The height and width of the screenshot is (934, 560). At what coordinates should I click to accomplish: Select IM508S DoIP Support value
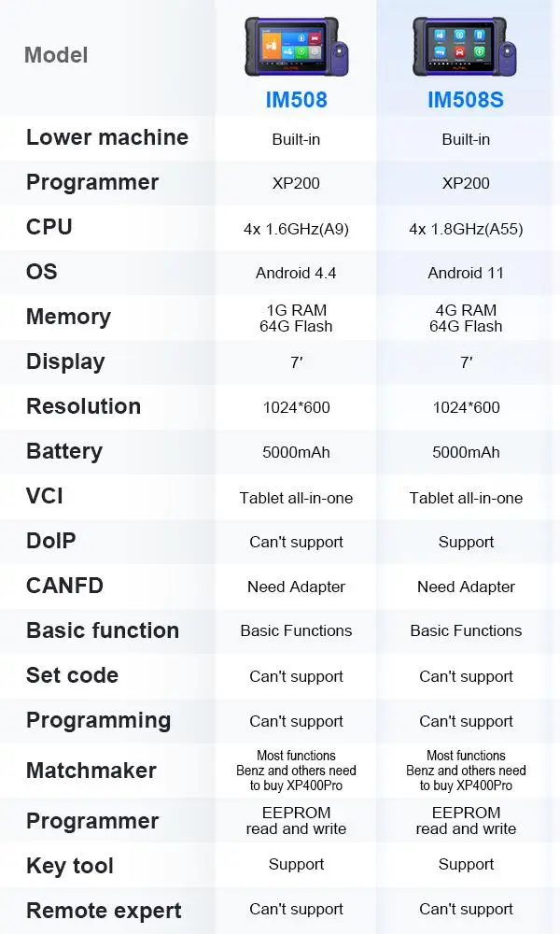coord(466,543)
